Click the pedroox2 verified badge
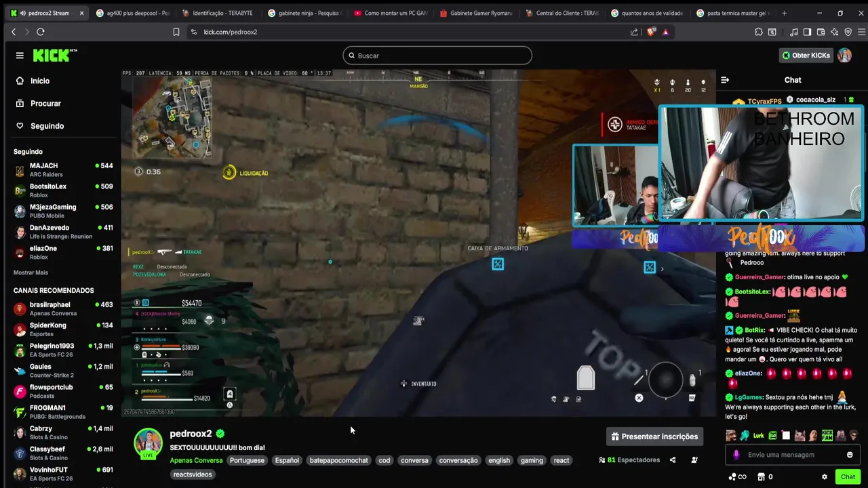Screen dimensions: 868x488 pyautogui.click(x=220, y=434)
